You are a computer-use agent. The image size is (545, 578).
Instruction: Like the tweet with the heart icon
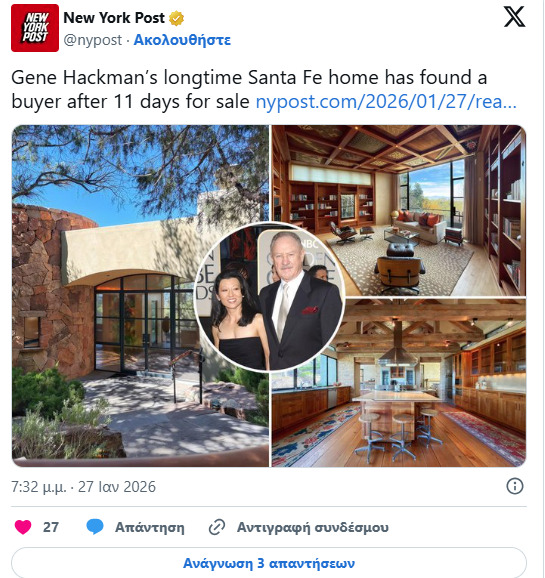(23, 527)
